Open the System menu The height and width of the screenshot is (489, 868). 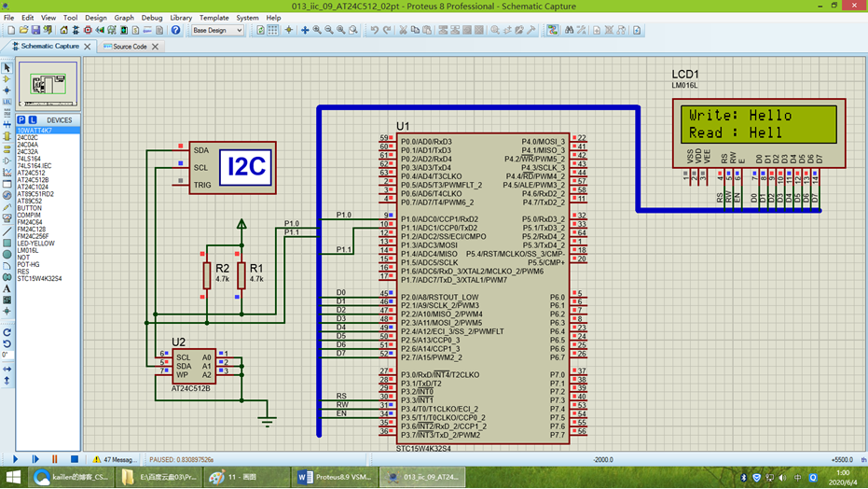point(247,18)
